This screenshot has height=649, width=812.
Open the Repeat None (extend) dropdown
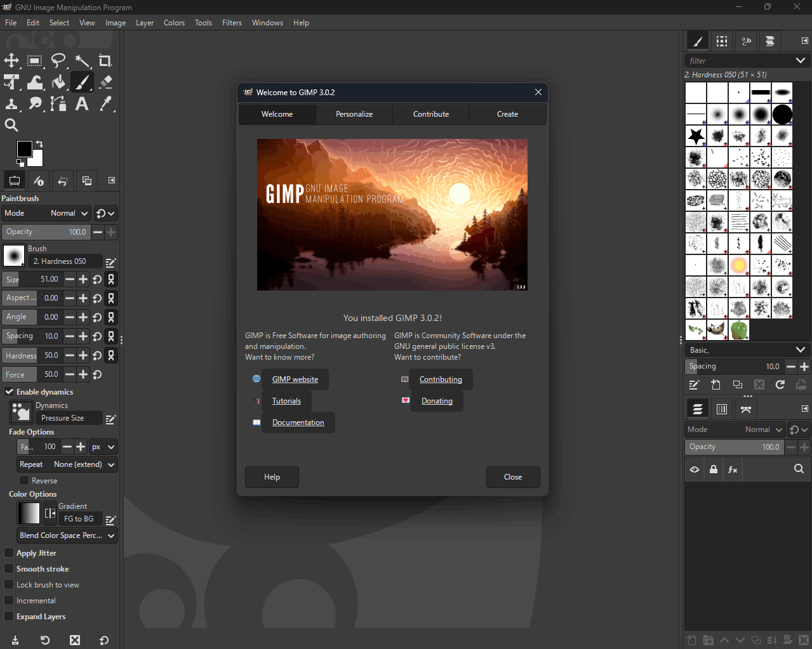[67, 464]
